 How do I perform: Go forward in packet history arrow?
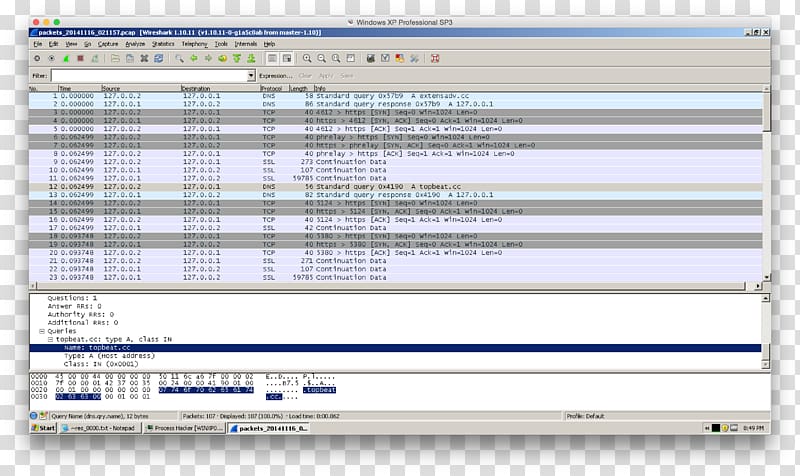[208, 59]
